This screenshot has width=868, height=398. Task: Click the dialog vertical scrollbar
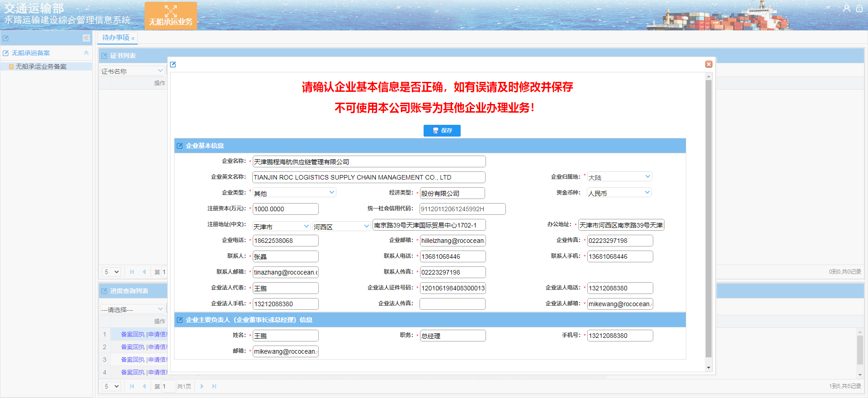[708, 217]
